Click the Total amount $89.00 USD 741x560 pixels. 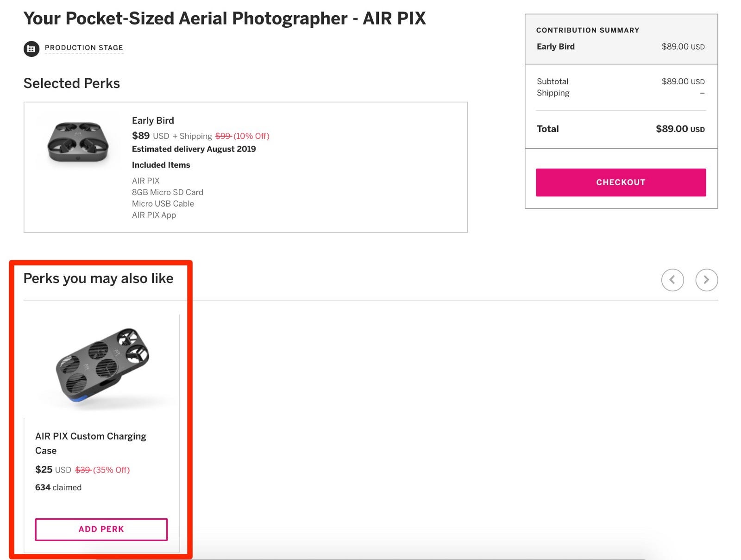coord(680,129)
